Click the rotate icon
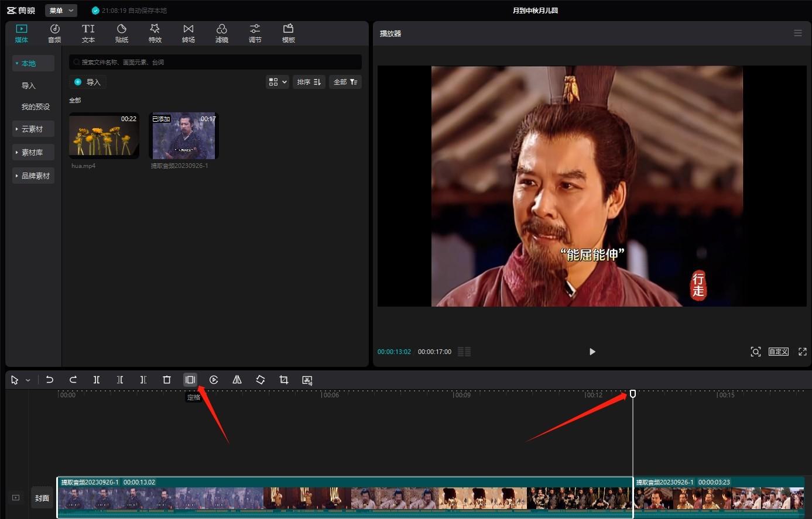Image resolution: width=812 pixels, height=519 pixels. pos(261,380)
